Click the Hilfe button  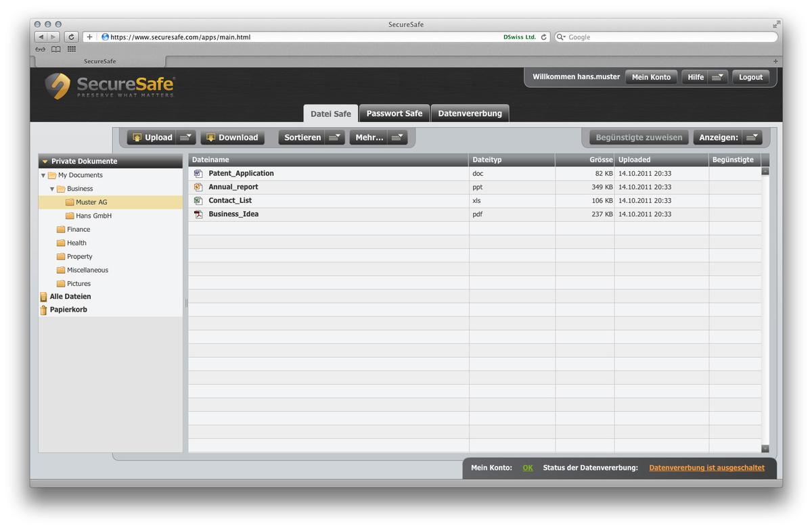click(696, 77)
